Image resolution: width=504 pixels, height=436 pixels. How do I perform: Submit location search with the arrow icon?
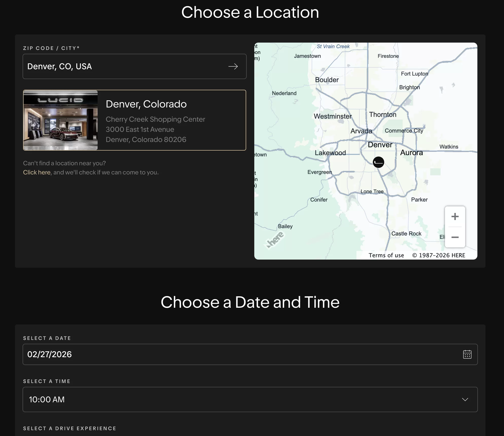pos(233,66)
